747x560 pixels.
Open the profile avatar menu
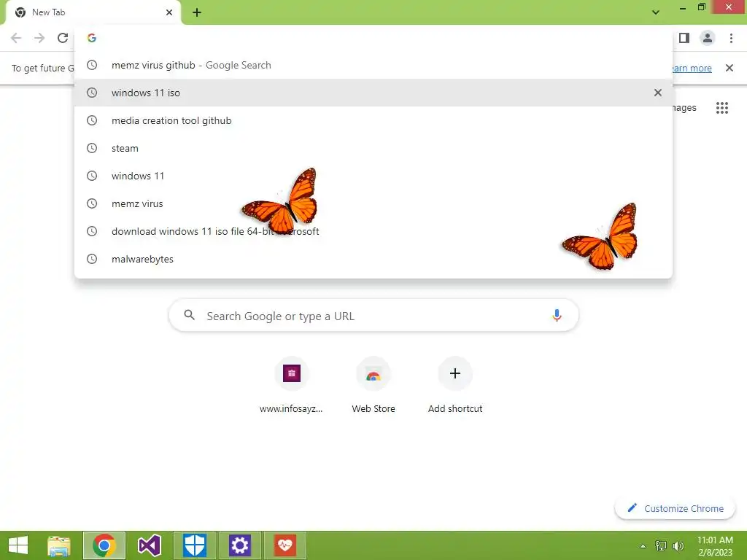point(708,38)
